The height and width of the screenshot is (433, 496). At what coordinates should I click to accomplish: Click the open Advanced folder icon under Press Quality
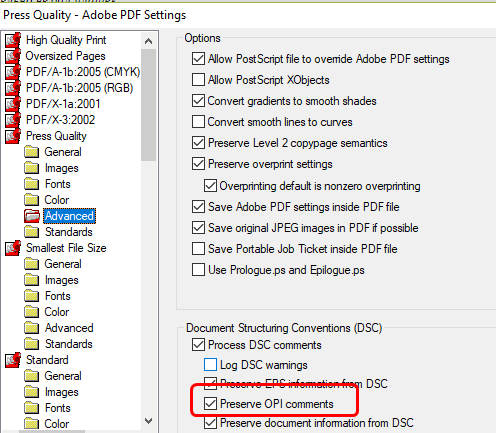[x=32, y=216]
